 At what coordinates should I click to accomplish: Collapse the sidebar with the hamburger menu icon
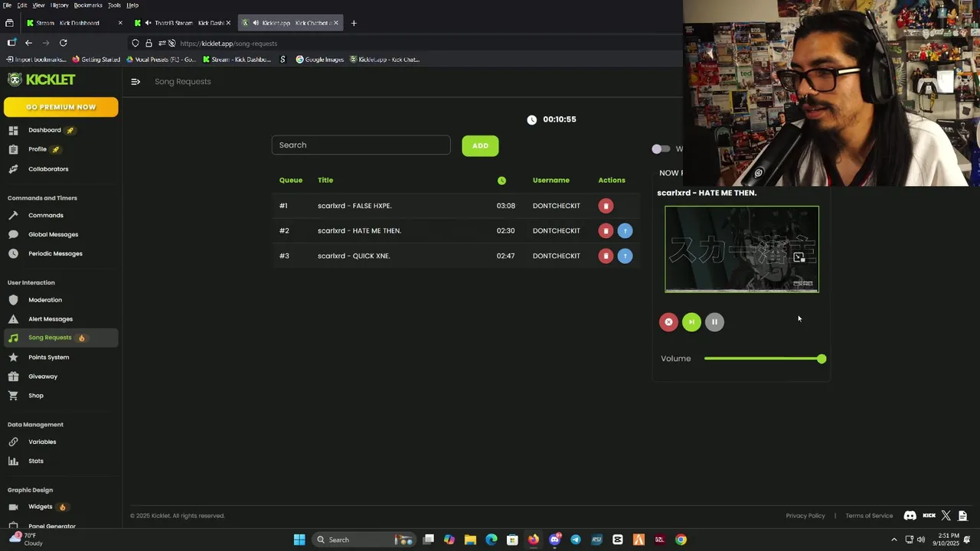136,82
